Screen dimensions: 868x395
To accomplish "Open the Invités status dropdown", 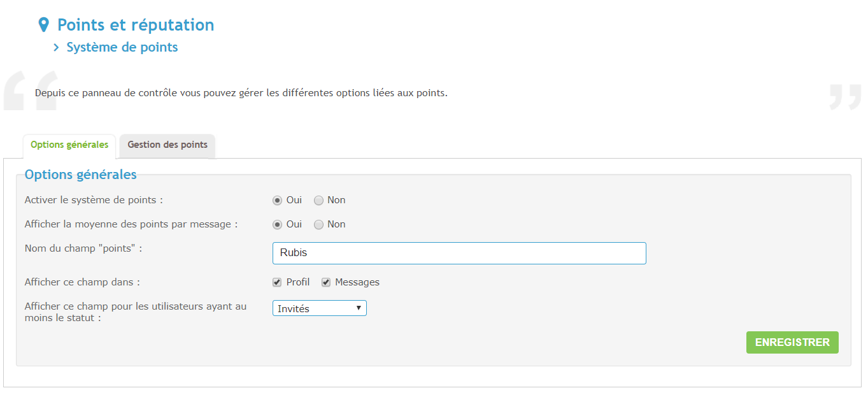I will point(319,308).
